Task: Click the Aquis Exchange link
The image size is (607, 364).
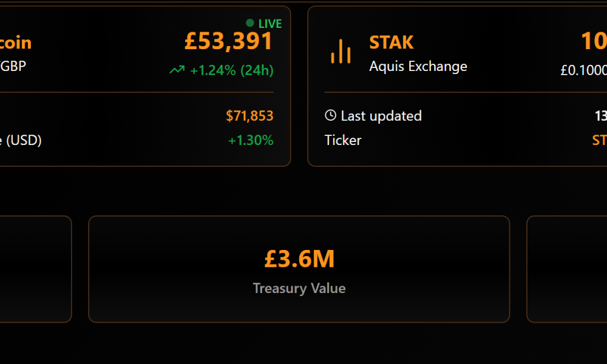Action: [x=418, y=66]
